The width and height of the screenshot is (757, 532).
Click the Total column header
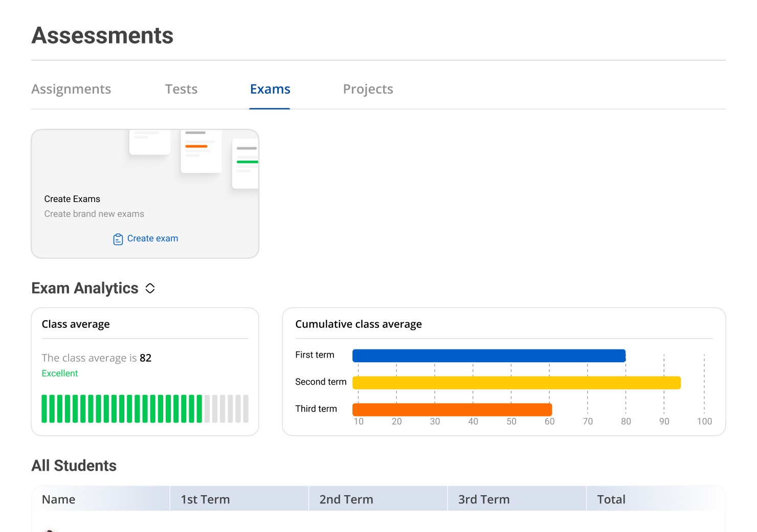pos(656,499)
